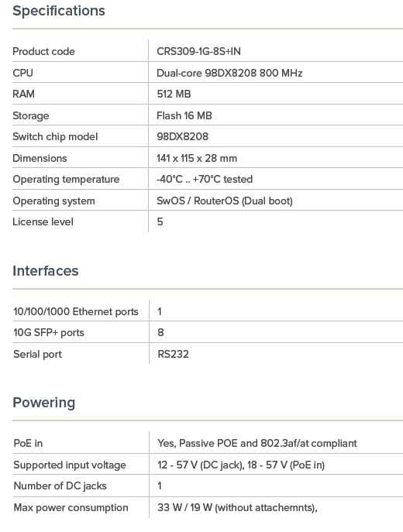The width and height of the screenshot is (403, 532).
Task: Click the RS232 serial port value
Action: [x=173, y=354]
